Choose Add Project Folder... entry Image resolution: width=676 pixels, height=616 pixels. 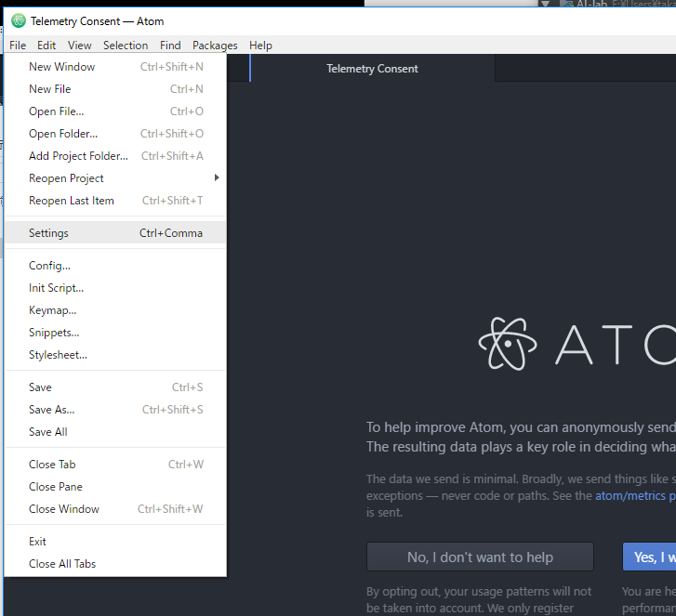pos(115,156)
